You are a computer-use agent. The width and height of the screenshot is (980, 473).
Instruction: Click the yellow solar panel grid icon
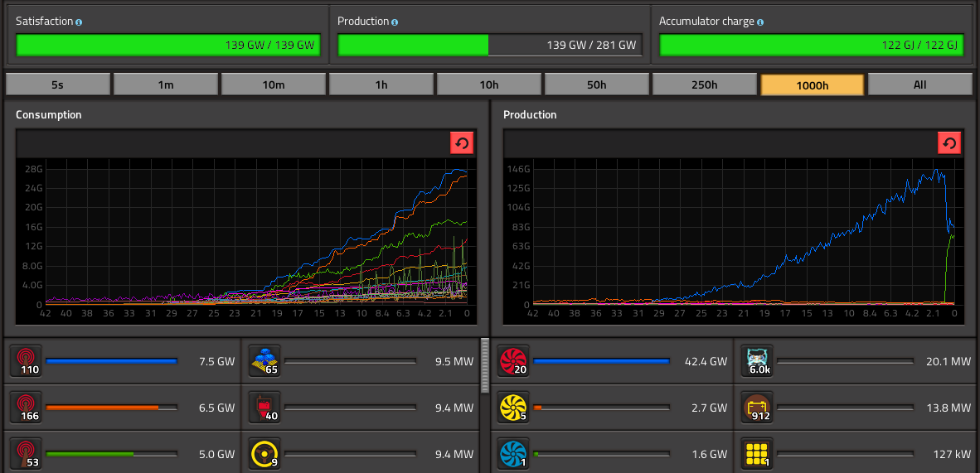pyautogui.click(x=757, y=454)
